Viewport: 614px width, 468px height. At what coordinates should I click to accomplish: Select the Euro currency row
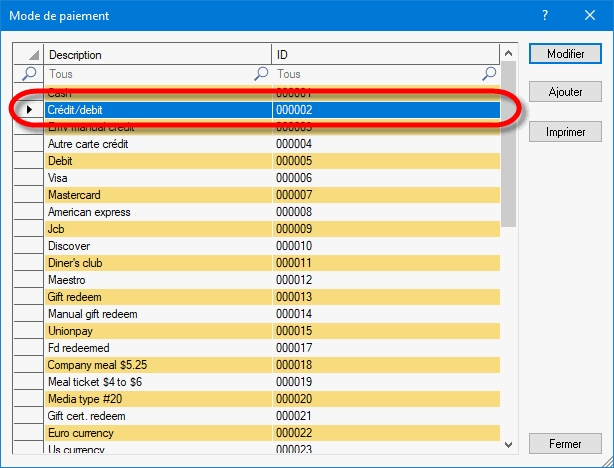pos(158,433)
